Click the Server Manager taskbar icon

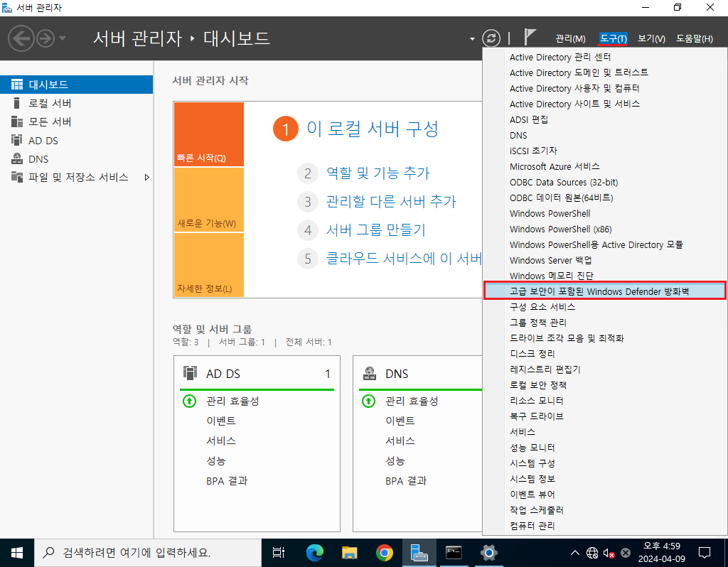pyautogui.click(x=419, y=553)
